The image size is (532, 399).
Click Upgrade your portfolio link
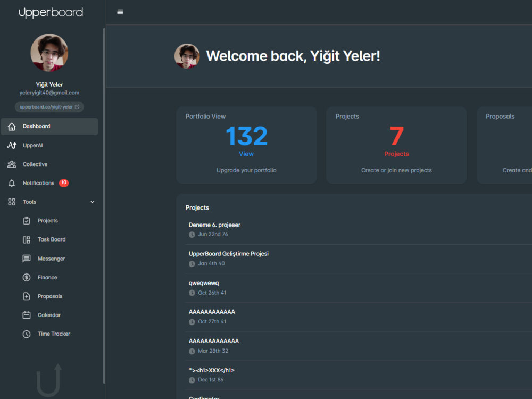246,170
